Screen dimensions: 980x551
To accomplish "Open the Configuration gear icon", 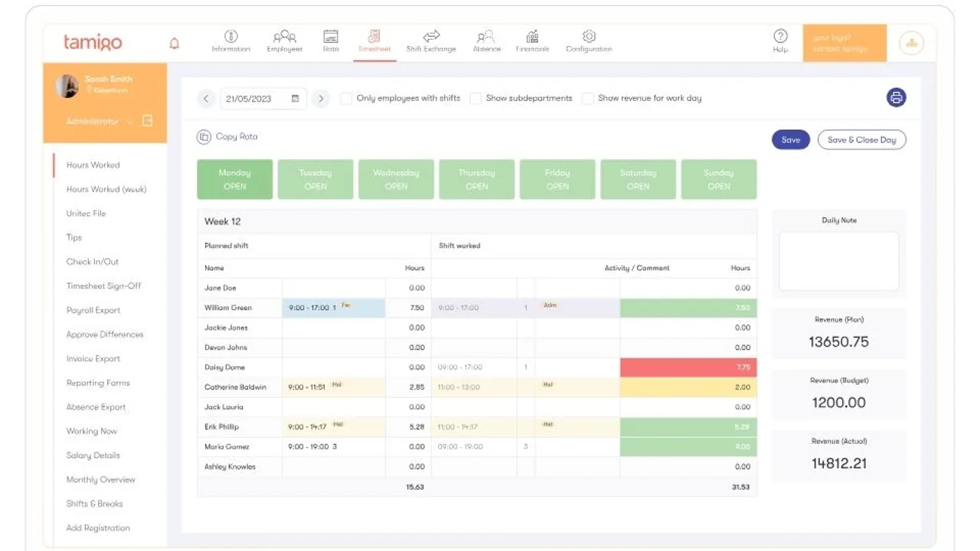I will (589, 36).
